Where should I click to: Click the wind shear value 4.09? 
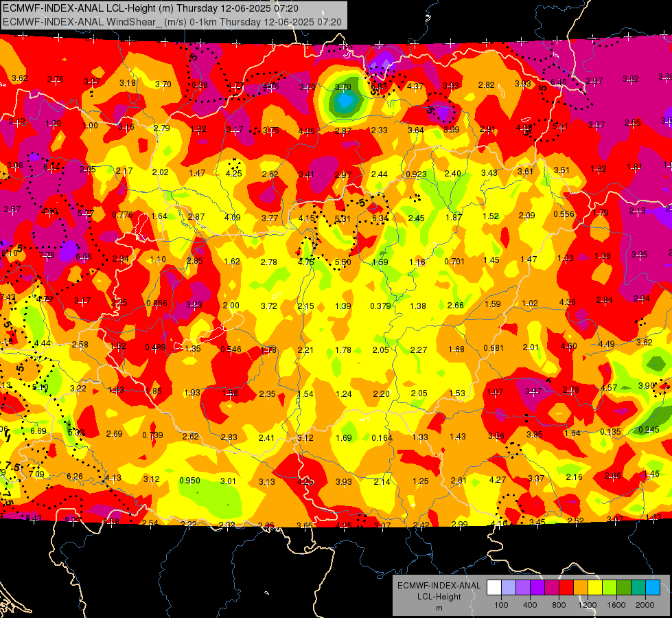pyautogui.click(x=232, y=218)
